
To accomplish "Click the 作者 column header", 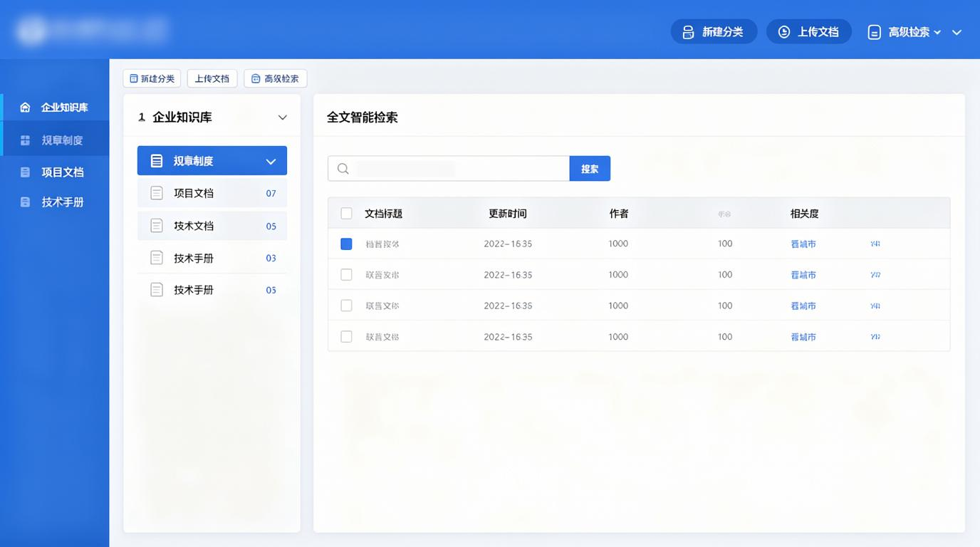I will 619,214.
